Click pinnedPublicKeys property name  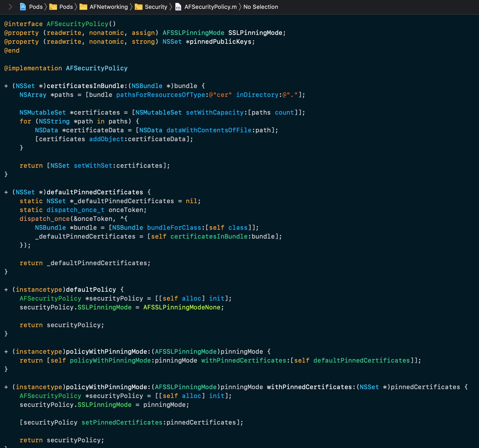tap(220, 42)
